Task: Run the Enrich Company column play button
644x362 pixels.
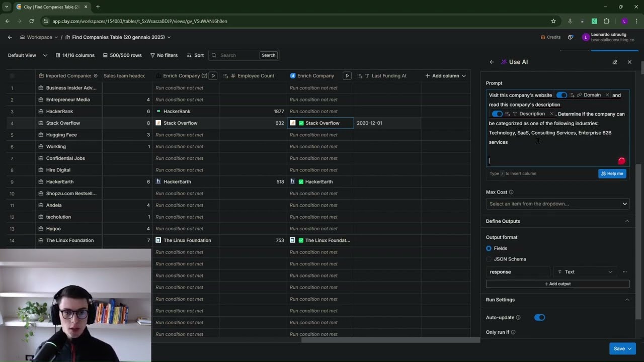Action: (x=347, y=76)
